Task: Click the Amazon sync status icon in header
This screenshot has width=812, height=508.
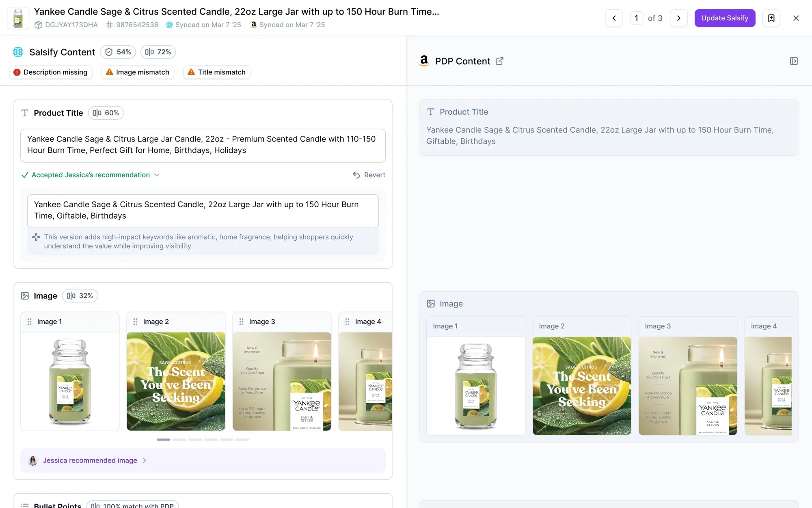Action: click(x=254, y=25)
